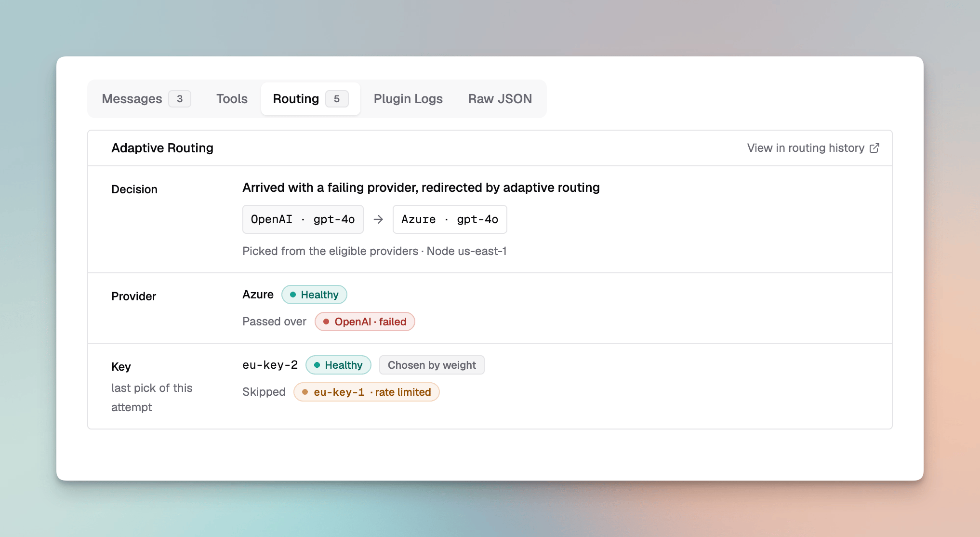Click the arrow between provider chips
This screenshot has height=537, width=980.
(x=378, y=219)
